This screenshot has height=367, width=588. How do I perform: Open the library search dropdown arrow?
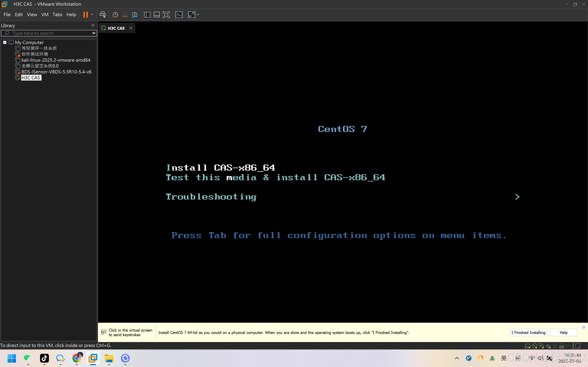(93, 33)
